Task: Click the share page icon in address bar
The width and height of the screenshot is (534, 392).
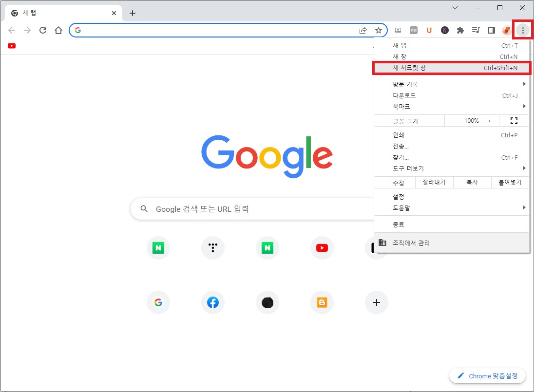Action: coord(363,30)
